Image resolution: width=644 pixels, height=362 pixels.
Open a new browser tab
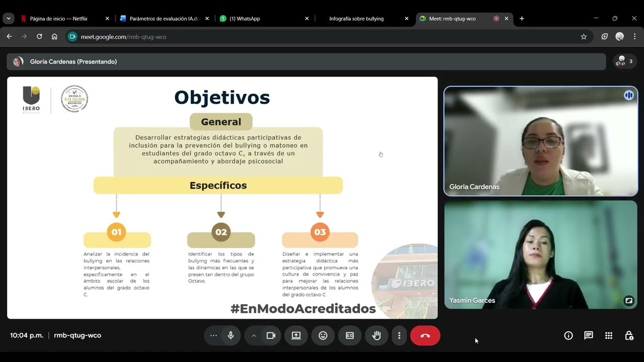coord(522,19)
